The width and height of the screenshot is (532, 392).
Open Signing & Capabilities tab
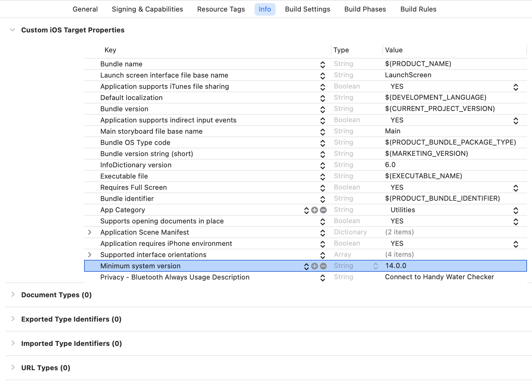click(147, 9)
